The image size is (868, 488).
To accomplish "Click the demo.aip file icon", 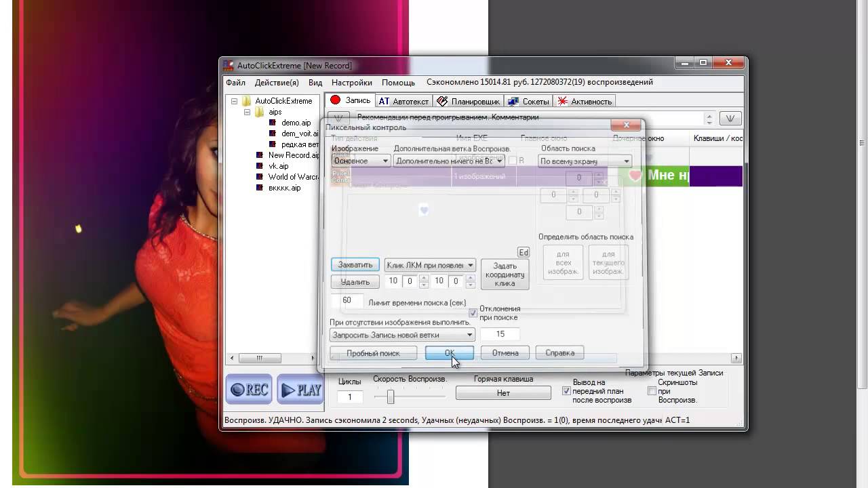I will tap(273, 123).
